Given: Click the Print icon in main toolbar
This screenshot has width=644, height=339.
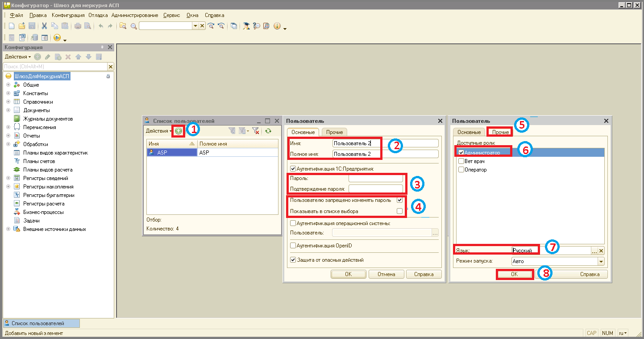Looking at the screenshot, I should [78, 26].
